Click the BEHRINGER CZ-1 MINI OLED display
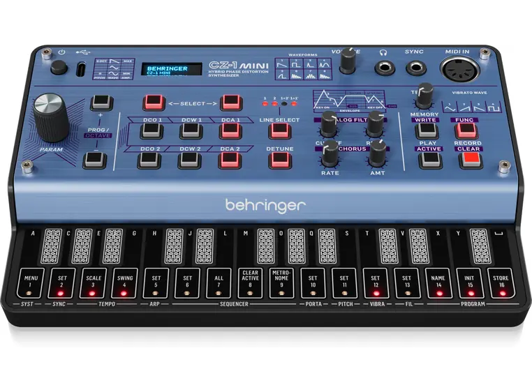 171,69
